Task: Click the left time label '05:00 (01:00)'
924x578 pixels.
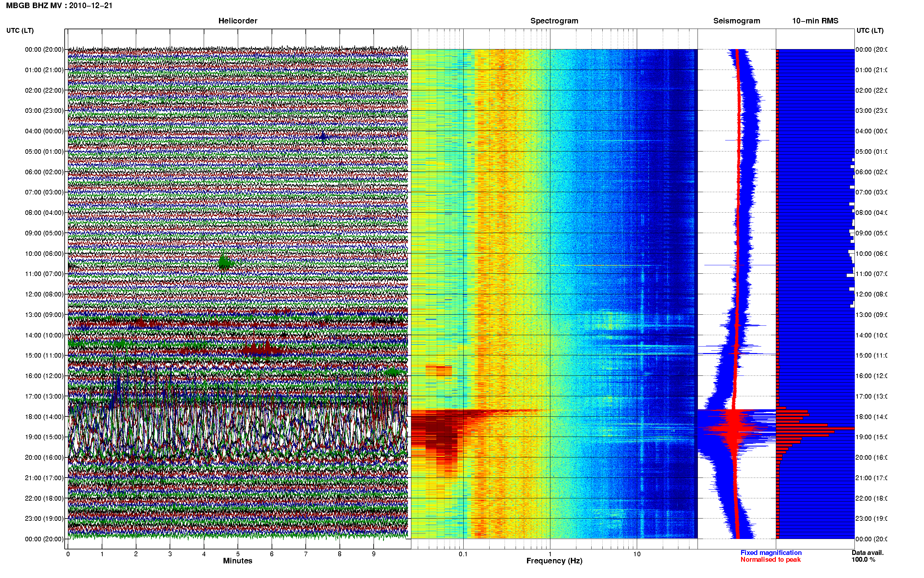Action: [44, 151]
